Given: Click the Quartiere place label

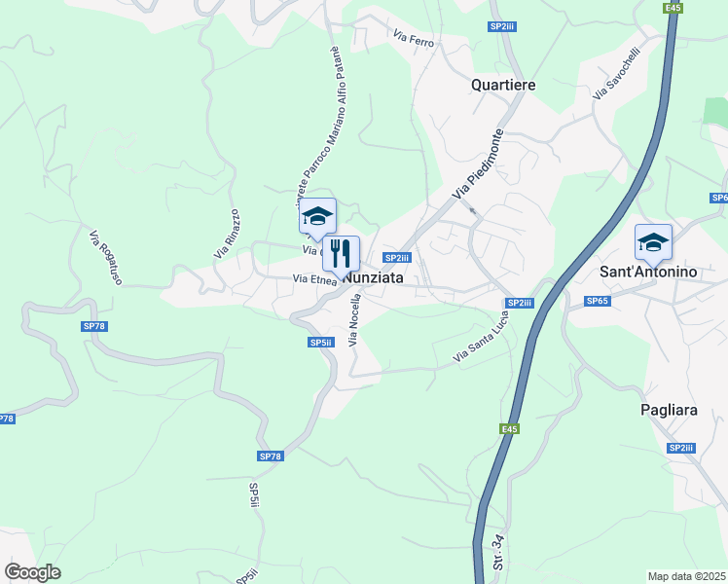Looking at the screenshot, I should pyautogui.click(x=503, y=85).
